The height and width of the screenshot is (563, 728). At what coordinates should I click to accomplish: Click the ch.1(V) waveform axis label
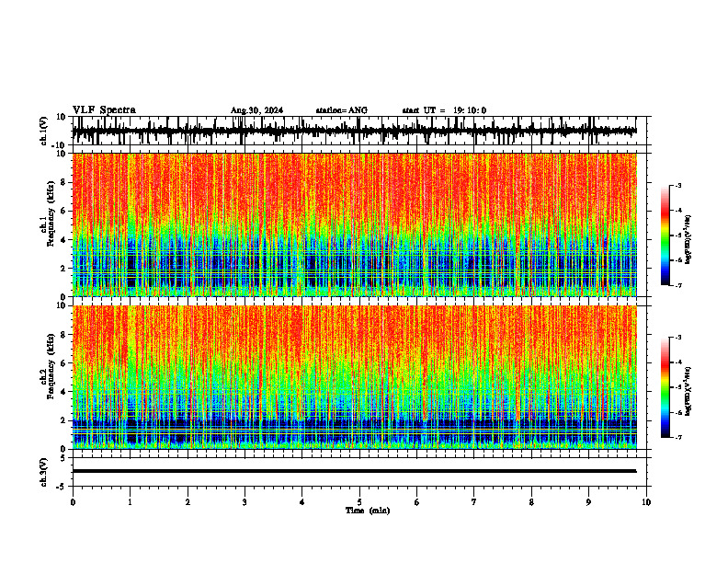tap(44, 131)
